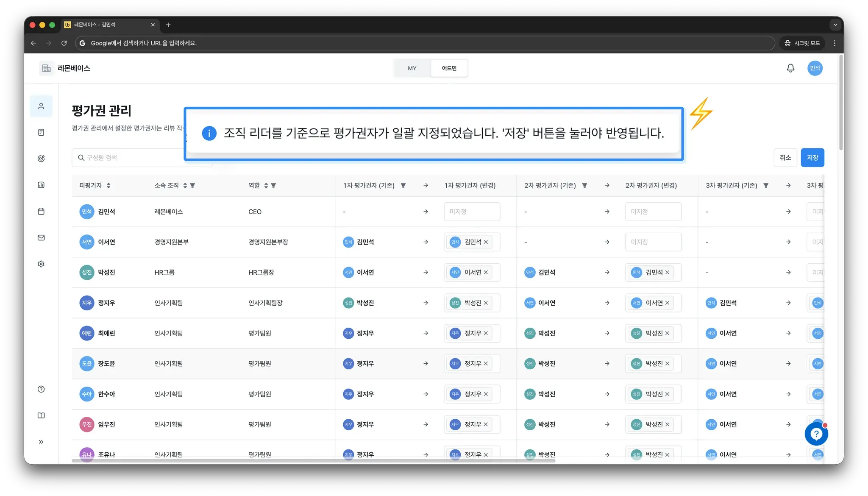The height and width of the screenshot is (496, 868).
Task: Filter the 3차 평가권자 (기존) column
Action: (766, 186)
